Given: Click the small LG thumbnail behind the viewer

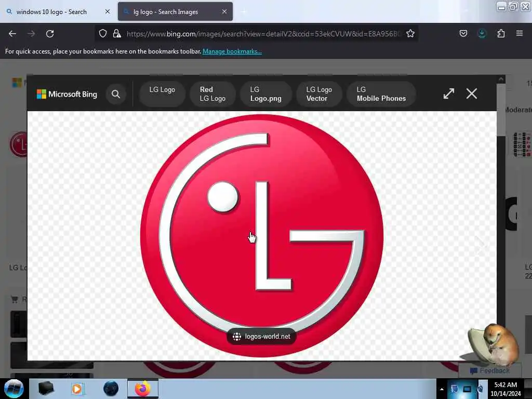Looking at the screenshot, I should point(18,144).
